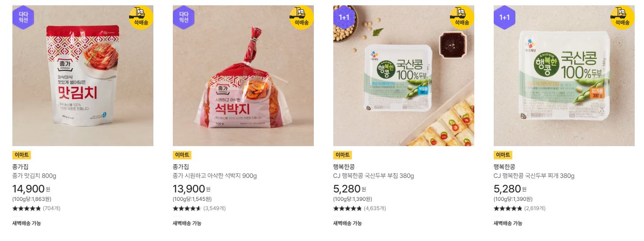This screenshot has height=241, width=644.
Task: Click the 다다익선 hexagon badge on 맛김치
Action: tap(23, 17)
